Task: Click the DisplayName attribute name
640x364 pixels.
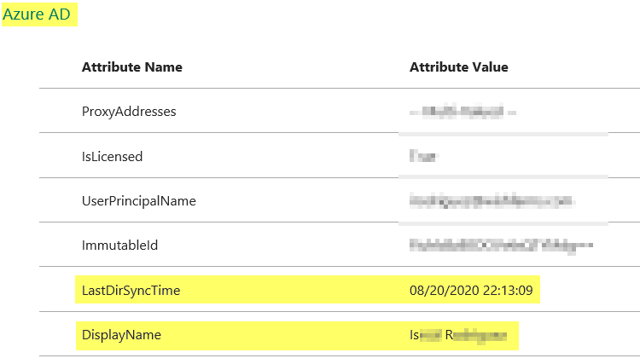Action: [121, 335]
